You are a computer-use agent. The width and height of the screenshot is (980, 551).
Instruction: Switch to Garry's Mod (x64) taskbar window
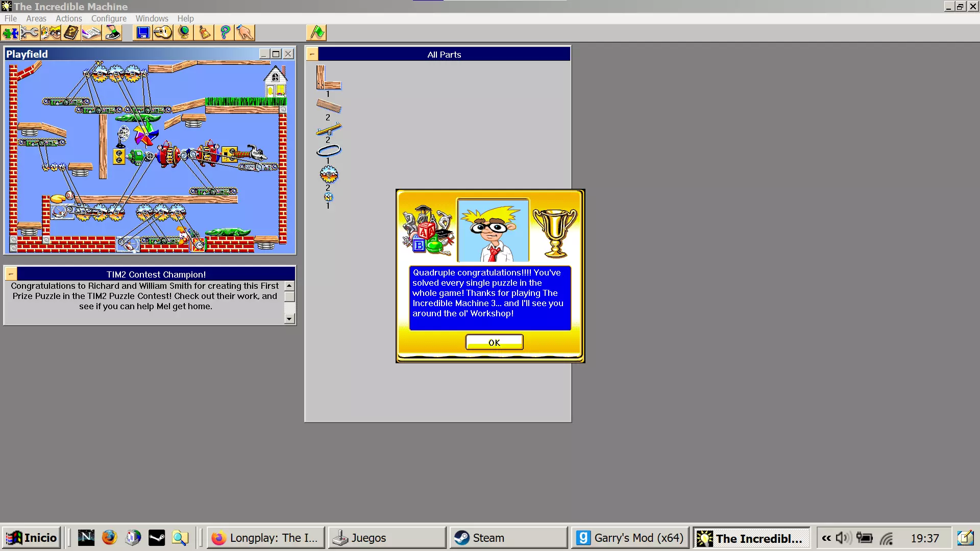click(x=630, y=538)
